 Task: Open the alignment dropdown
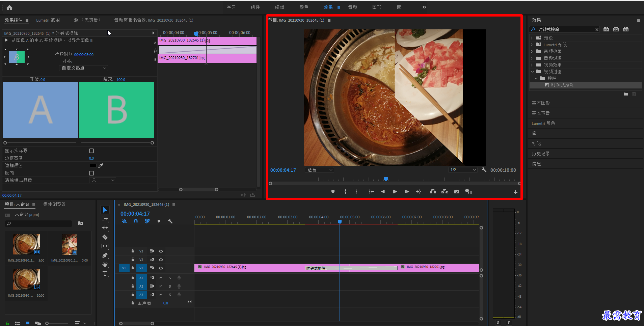(x=83, y=68)
